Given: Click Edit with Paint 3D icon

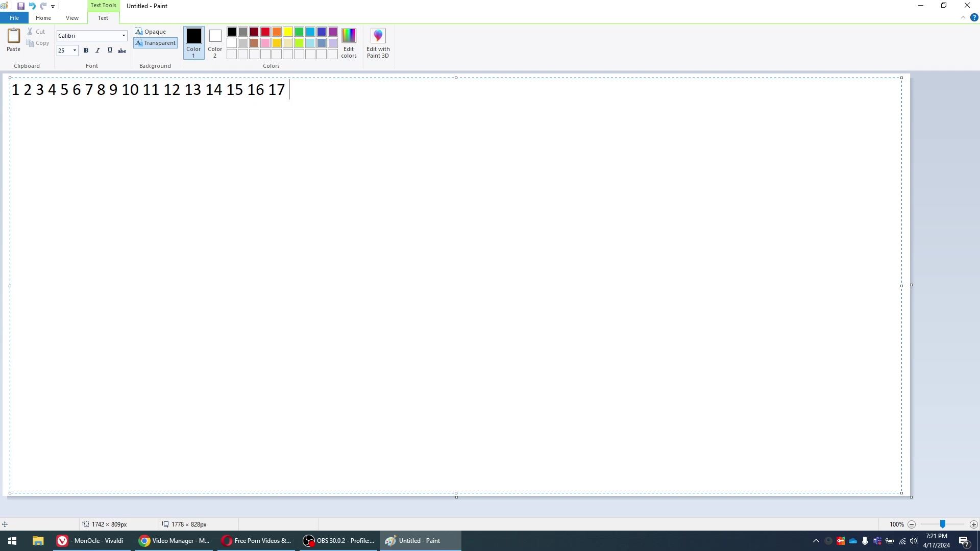Looking at the screenshot, I should click(378, 43).
